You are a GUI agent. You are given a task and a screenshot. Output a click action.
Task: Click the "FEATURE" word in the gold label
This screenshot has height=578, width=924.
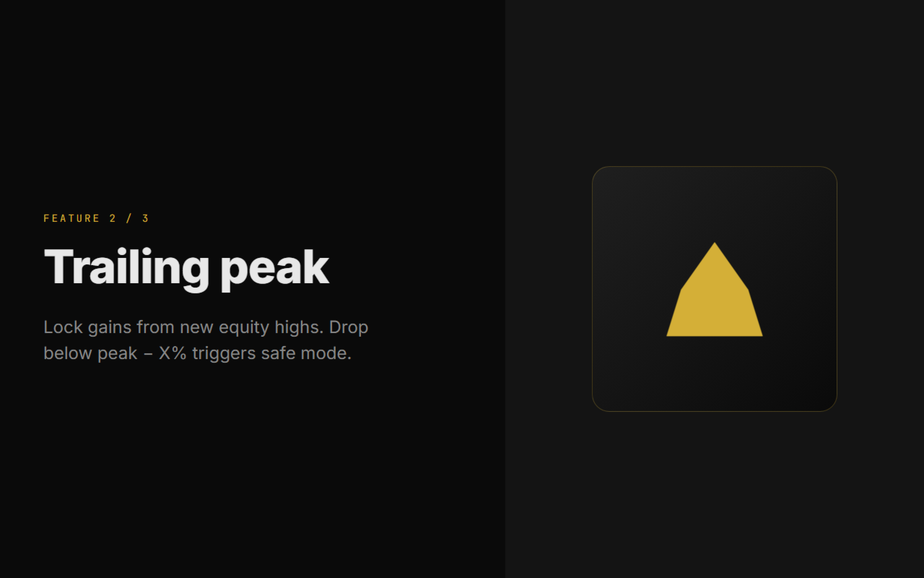tap(72, 218)
